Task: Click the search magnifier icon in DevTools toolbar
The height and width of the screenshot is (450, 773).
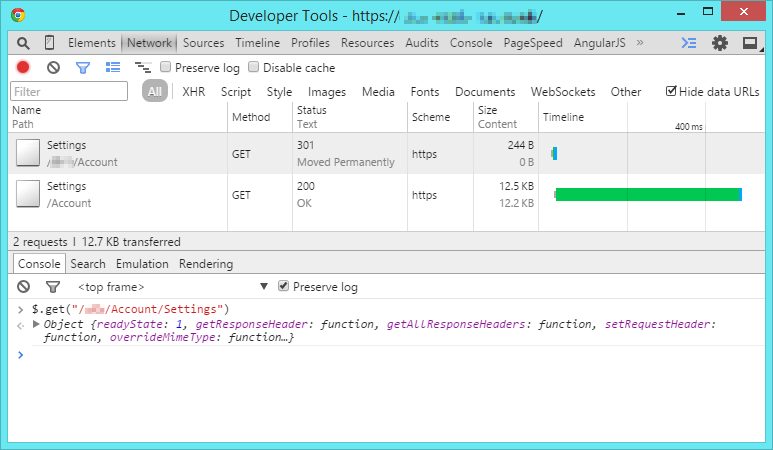Action: [23, 43]
